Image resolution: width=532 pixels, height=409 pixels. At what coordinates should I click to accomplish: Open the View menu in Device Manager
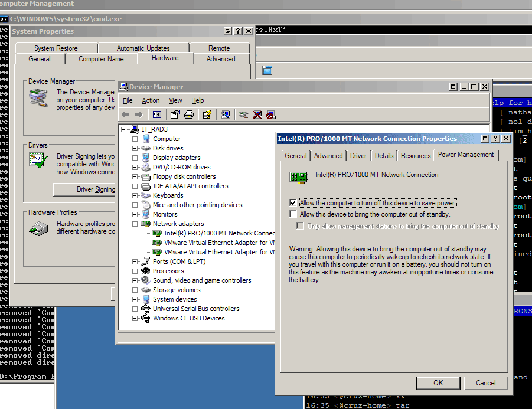[x=175, y=100]
